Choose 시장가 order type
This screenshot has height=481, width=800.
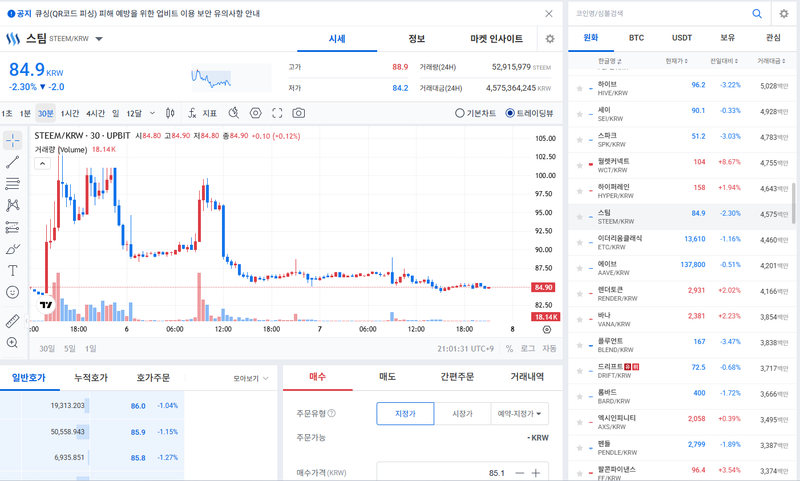point(462,414)
